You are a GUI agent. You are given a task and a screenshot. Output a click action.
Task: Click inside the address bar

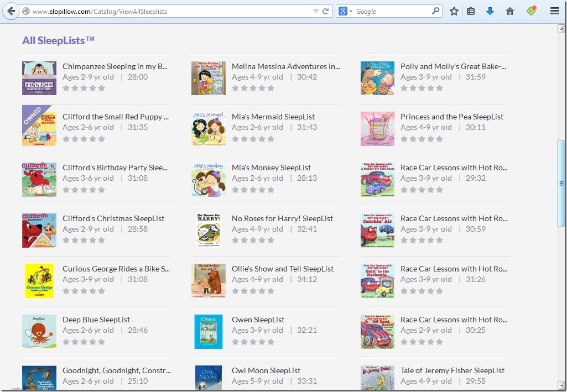(x=166, y=10)
